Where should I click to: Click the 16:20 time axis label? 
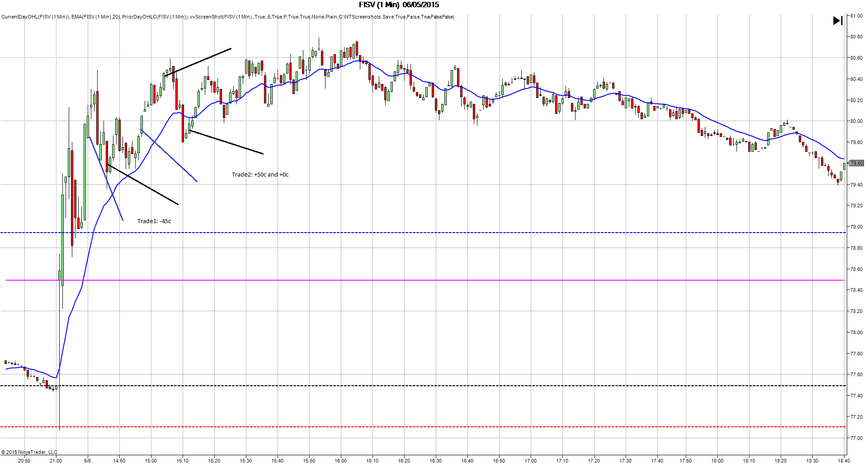pos(404,461)
